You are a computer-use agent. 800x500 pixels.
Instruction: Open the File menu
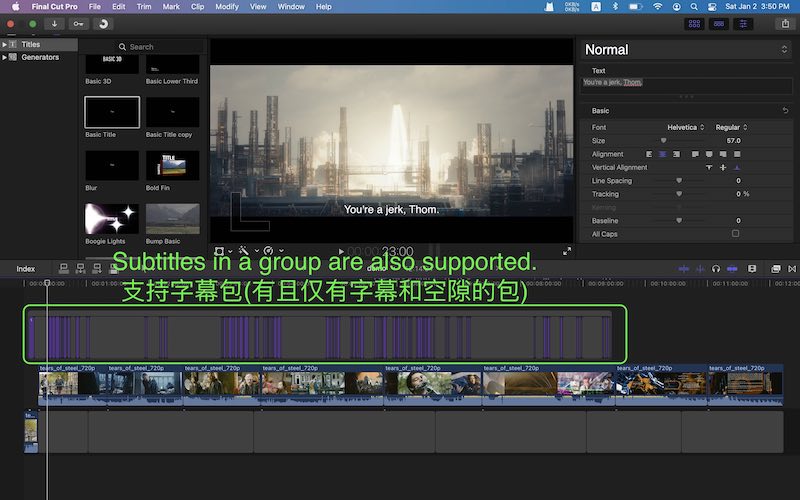point(94,7)
